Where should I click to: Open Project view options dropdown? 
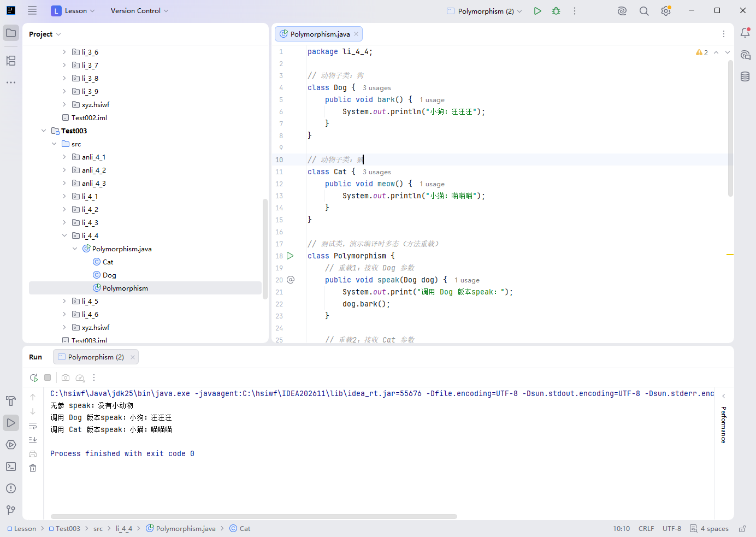[45, 34]
